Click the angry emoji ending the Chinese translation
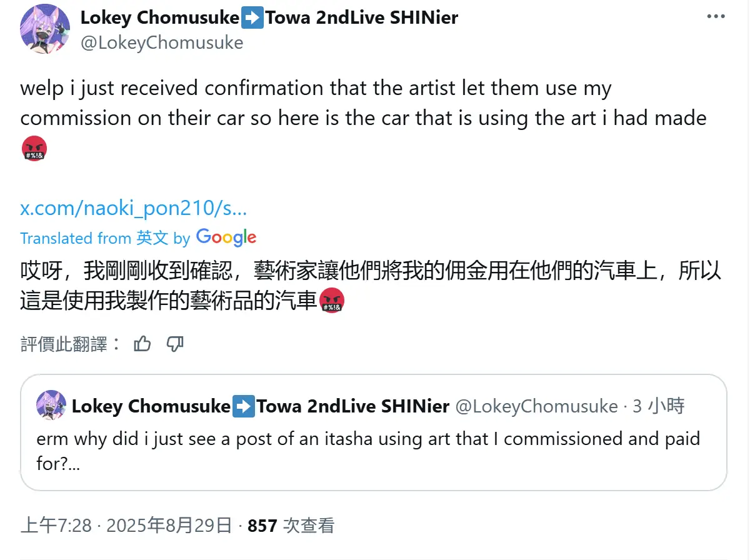 point(332,302)
